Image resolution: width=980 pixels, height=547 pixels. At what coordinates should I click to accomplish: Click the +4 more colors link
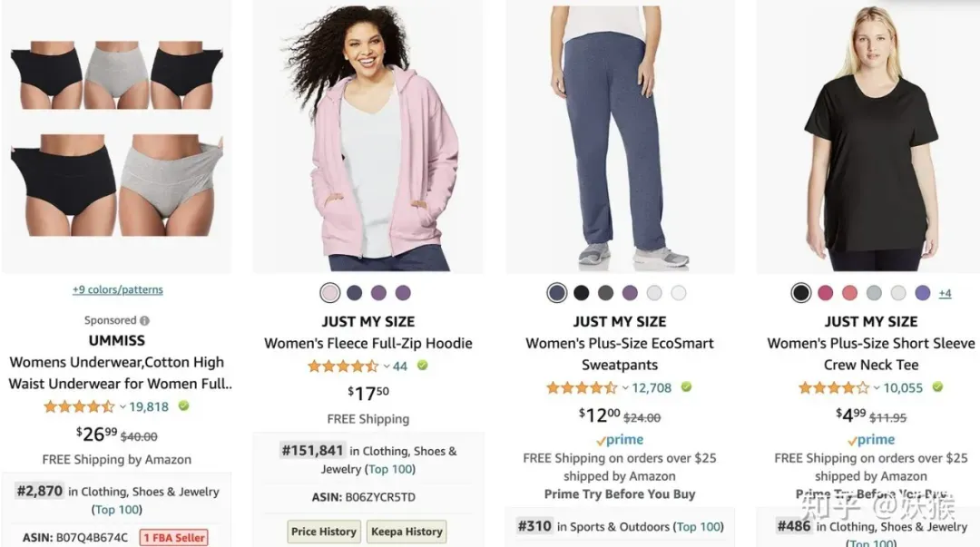click(945, 293)
